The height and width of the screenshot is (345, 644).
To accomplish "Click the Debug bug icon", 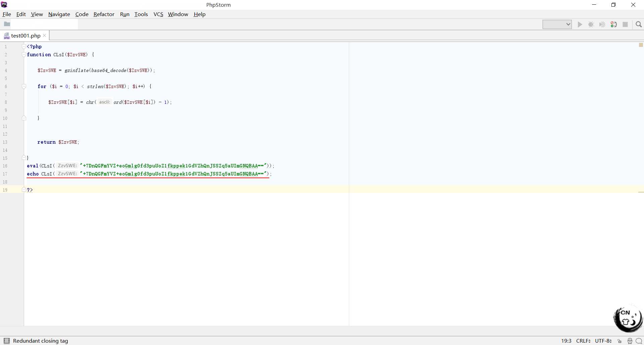I will tap(591, 24).
